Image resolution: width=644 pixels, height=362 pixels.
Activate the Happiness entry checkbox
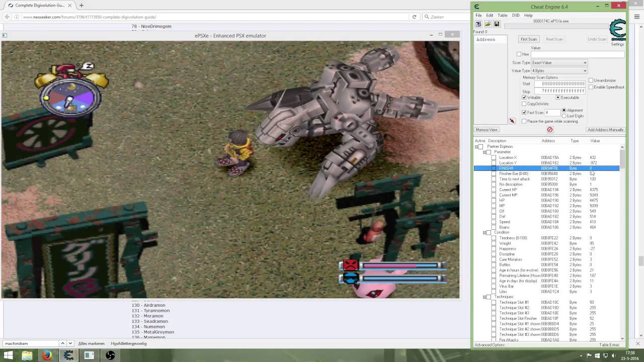[494, 248]
